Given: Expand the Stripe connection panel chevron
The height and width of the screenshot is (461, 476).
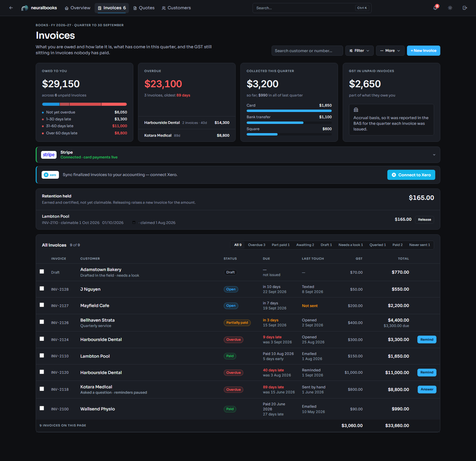Looking at the screenshot, I should (434, 155).
